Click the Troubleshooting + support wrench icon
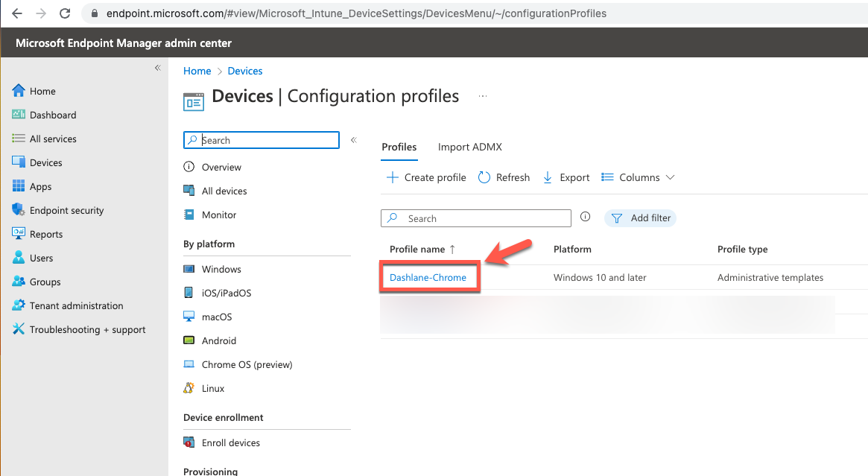Image resolution: width=868 pixels, height=476 pixels. tap(19, 329)
